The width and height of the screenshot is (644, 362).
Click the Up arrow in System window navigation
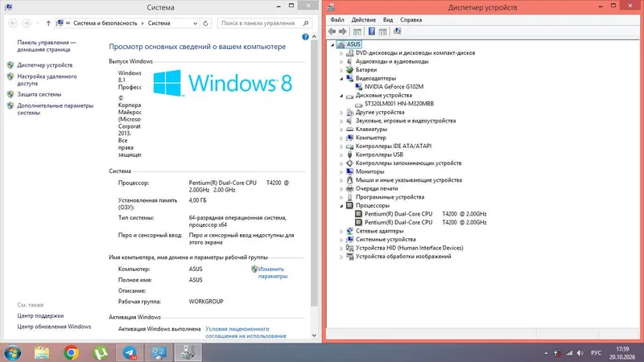tap(48, 23)
